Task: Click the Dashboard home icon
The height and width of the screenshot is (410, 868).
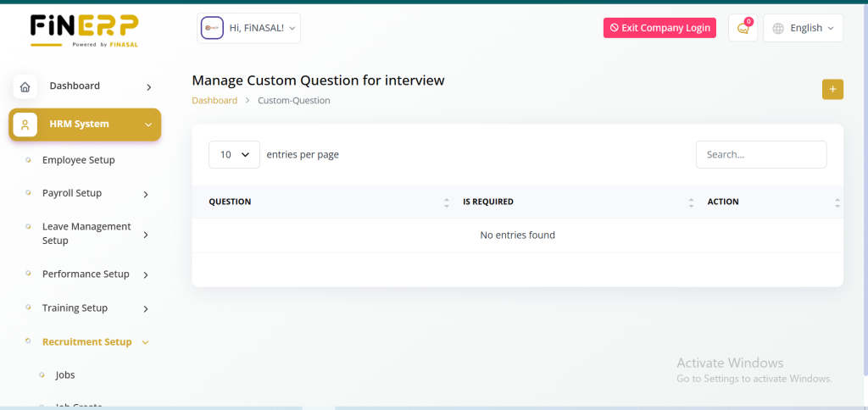Action: coord(25,86)
